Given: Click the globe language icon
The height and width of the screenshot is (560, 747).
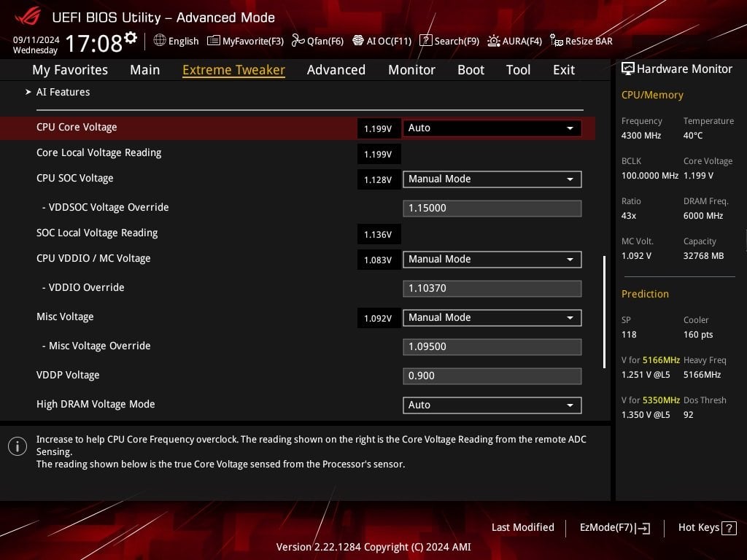Looking at the screenshot, I should click(160, 41).
